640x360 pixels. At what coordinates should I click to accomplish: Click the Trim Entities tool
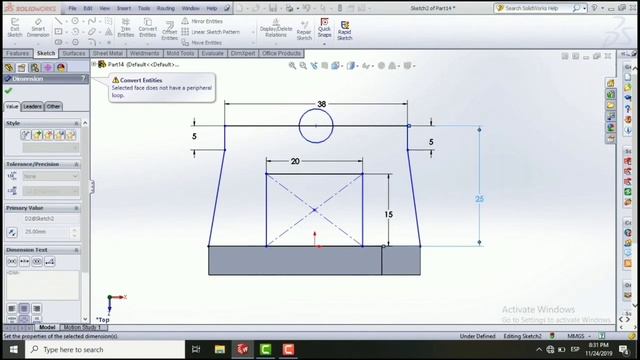(126, 28)
